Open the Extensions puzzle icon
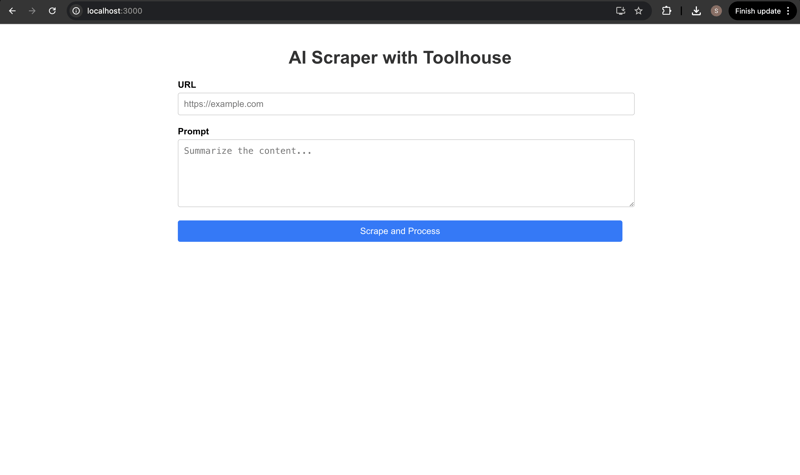Screen dimensions: 800x475 pyautogui.click(x=666, y=11)
